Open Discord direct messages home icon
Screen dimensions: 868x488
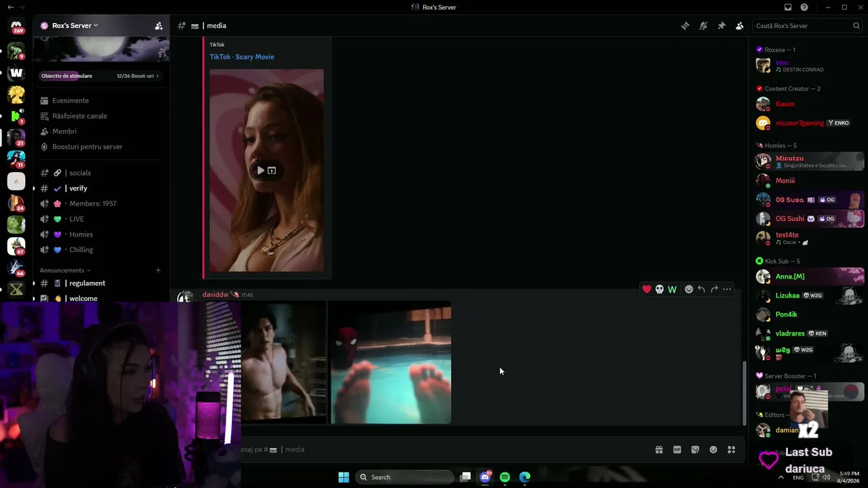point(16,27)
